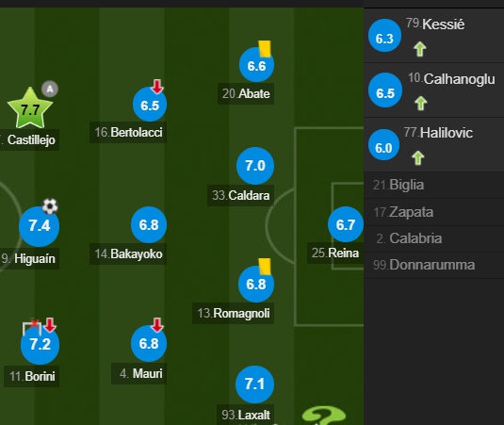This screenshot has width=504, height=425.
Task: Click Borini's missed goal icon
Action: 32,327
